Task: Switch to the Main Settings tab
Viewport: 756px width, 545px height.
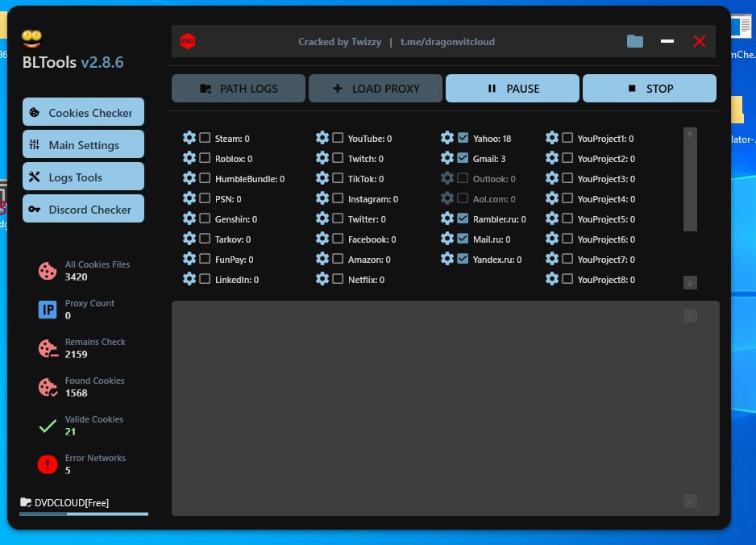Action: click(x=84, y=145)
